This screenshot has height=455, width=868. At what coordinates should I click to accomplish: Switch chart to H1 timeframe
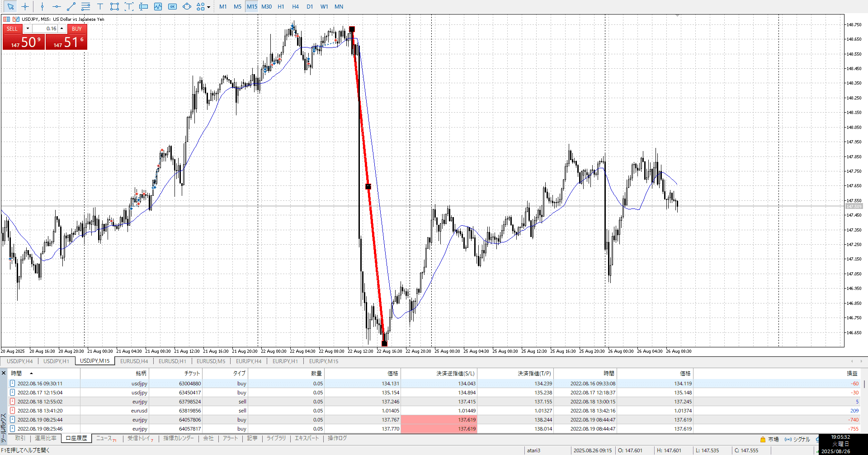click(281, 7)
